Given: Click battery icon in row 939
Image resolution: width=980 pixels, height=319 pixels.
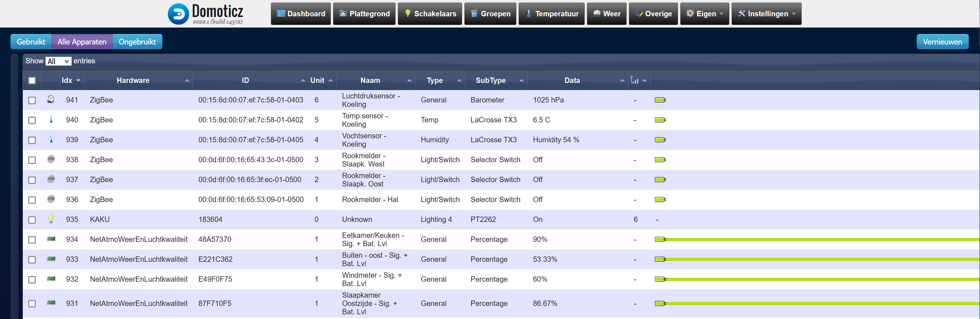Looking at the screenshot, I should click(660, 139).
